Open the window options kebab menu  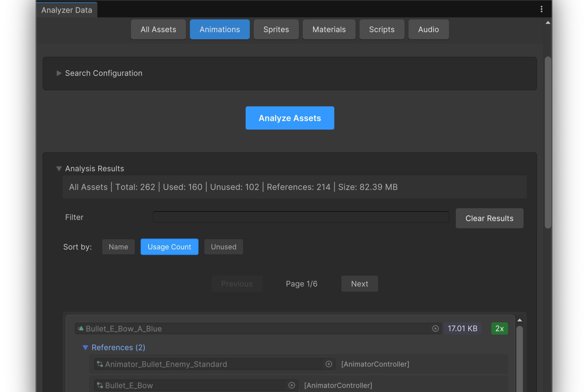tap(541, 9)
